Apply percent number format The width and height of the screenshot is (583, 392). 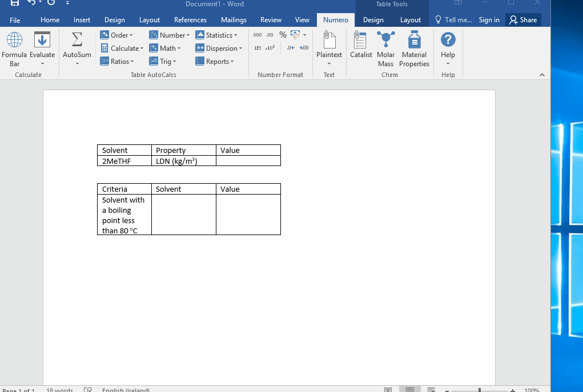point(283,35)
